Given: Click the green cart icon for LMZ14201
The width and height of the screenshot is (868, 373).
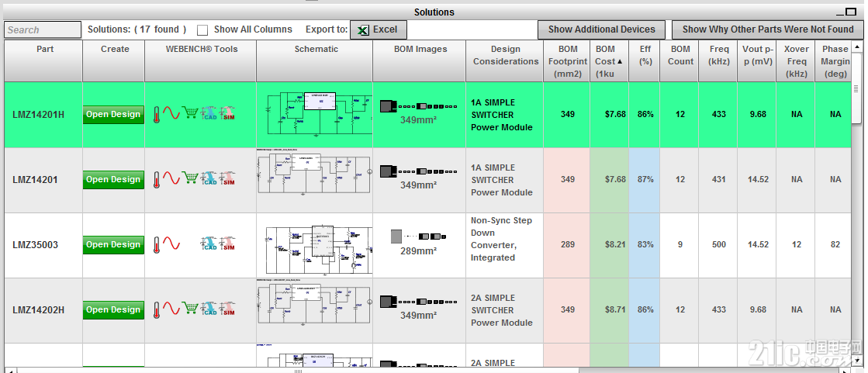Looking at the screenshot, I should coord(190,178).
